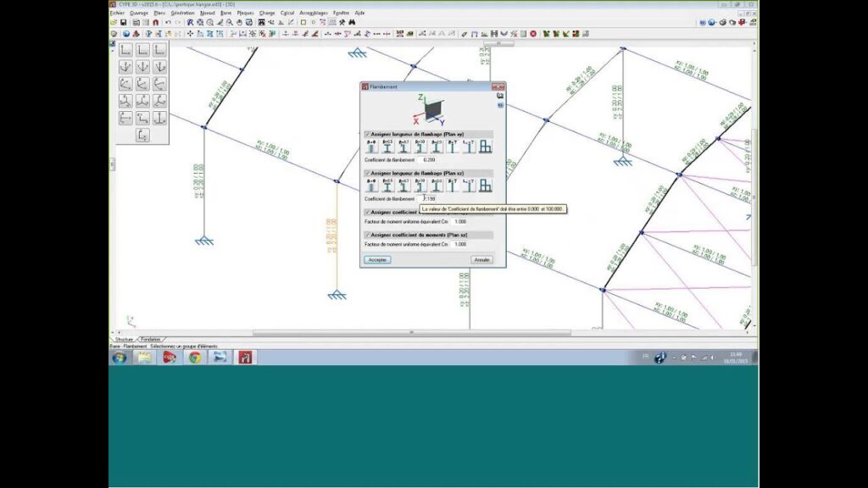This screenshot has height=488, width=868.
Task: Click the Plan xy coefficient de flambement field
Action: [429, 159]
